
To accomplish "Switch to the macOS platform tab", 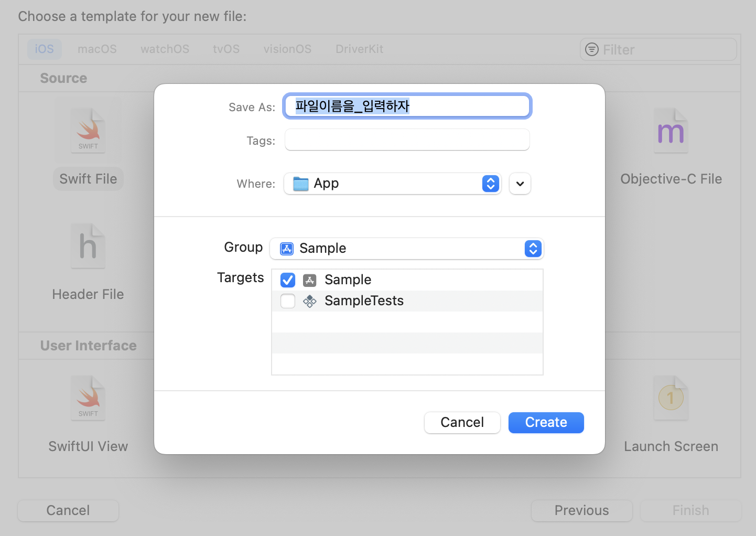I will [97, 49].
